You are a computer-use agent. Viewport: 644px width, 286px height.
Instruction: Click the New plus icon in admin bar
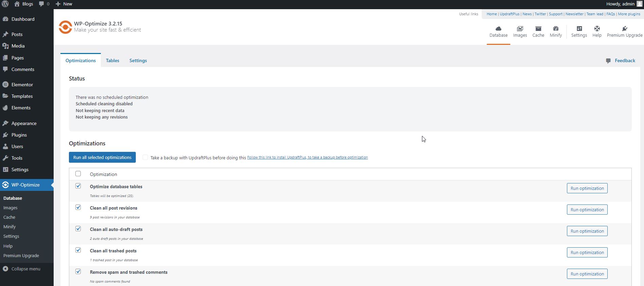pos(58,4)
